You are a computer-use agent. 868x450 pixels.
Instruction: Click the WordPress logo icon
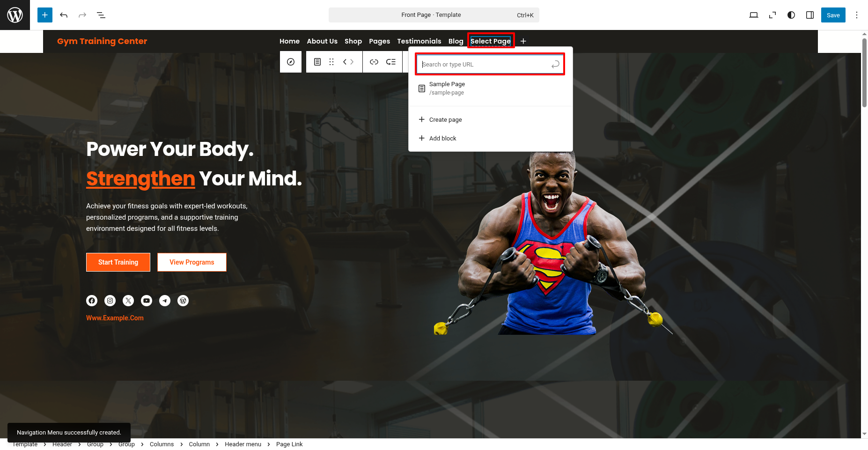[15, 15]
